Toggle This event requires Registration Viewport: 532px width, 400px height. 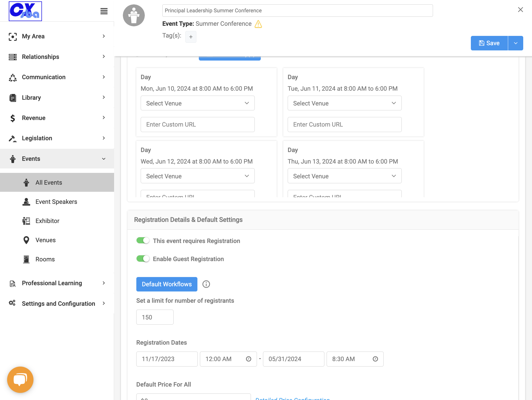coord(143,241)
